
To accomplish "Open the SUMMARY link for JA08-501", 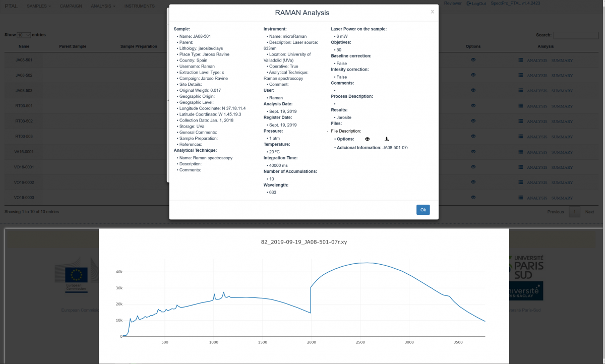I will pyautogui.click(x=562, y=60).
